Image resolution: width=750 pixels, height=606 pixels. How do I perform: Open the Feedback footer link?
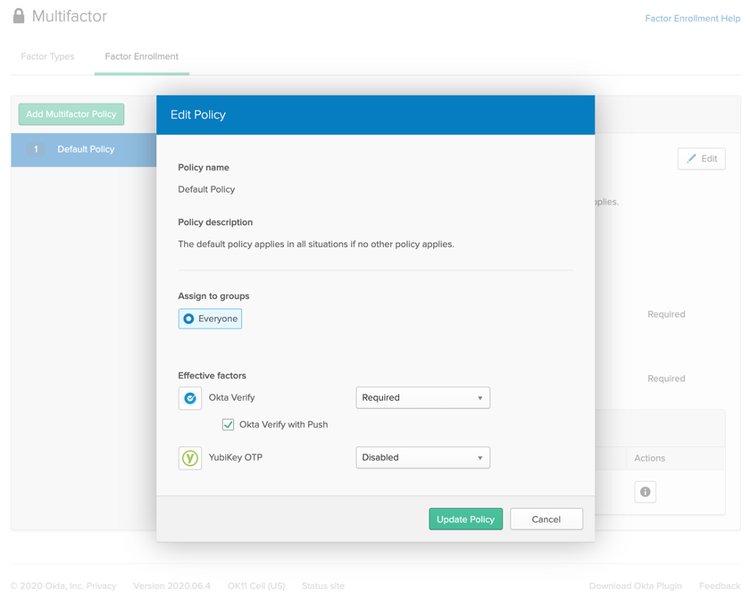pos(719,585)
